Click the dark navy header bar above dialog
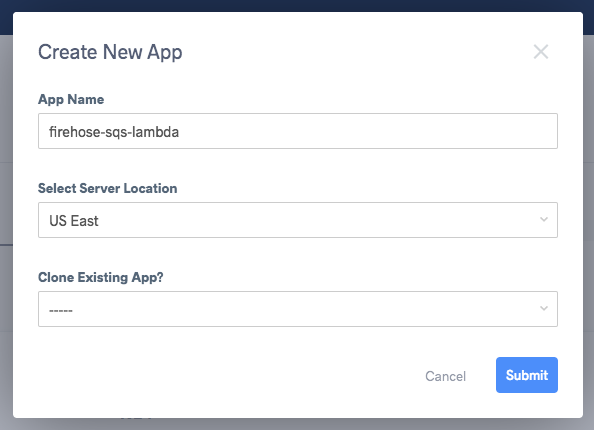This screenshot has height=430, width=594. coord(297,5)
